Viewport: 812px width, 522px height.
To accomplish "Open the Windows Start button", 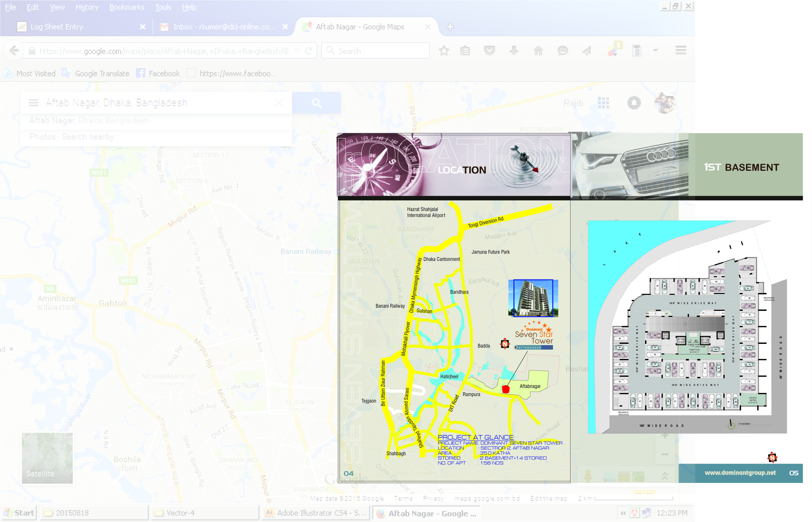I will pos(19,512).
